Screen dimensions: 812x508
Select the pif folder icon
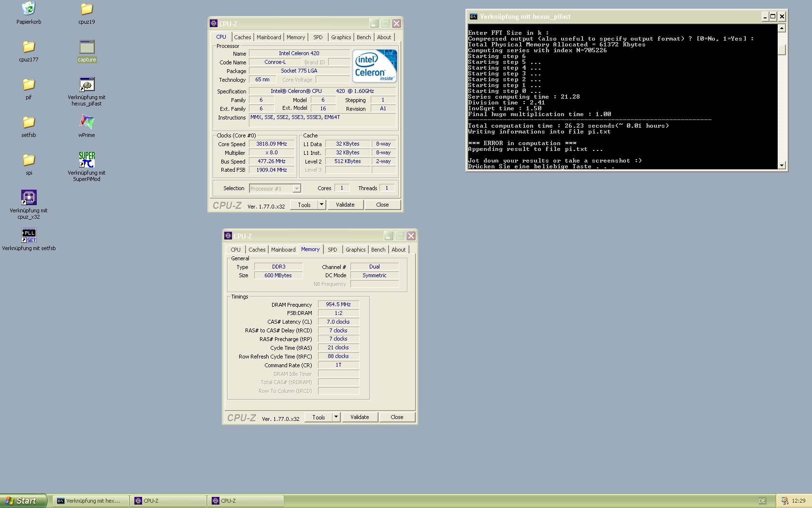click(x=29, y=84)
